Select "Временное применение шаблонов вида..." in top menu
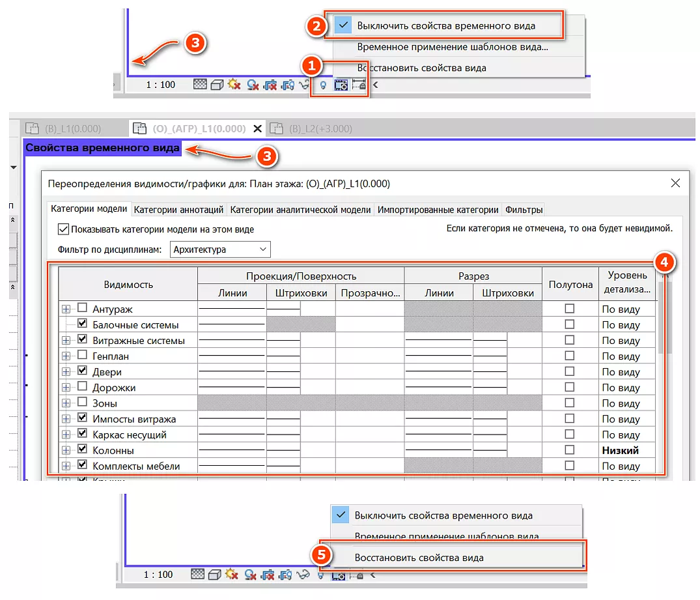The width and height of the screenshot is (700, 600). click(x=452, y=47)
